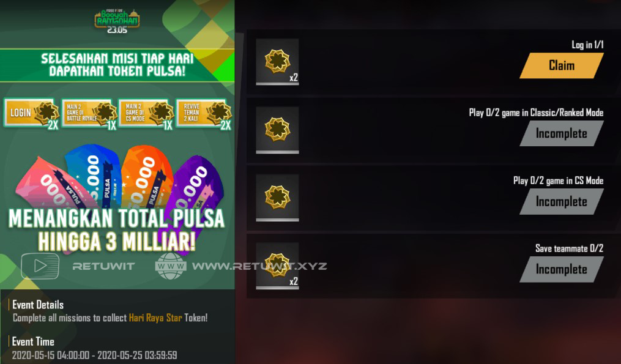Select the CS Mode mission token icon
Screen dimensions: 621x364
tap(277, 198)
